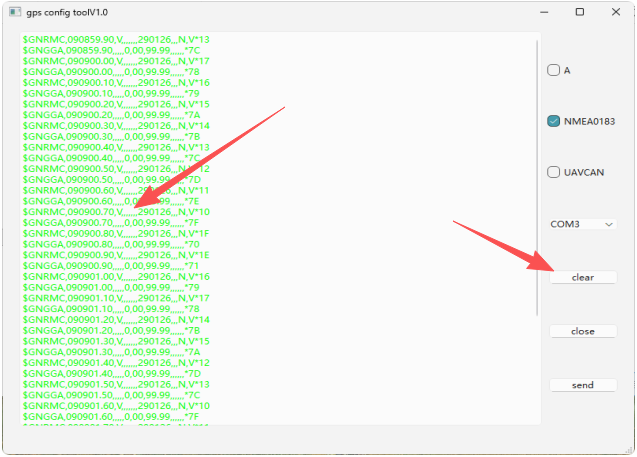The image size is (637, 457).
Task: Open the COM3 serial port dropdown
Action: [582, 224]
